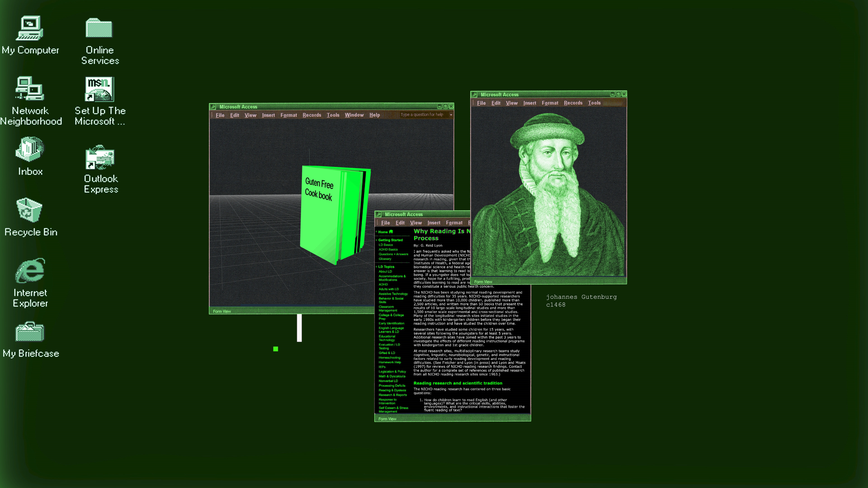Screen dimensions: 868x488
Task: Open Records menu in portrait window
Action: pos(573,103)
